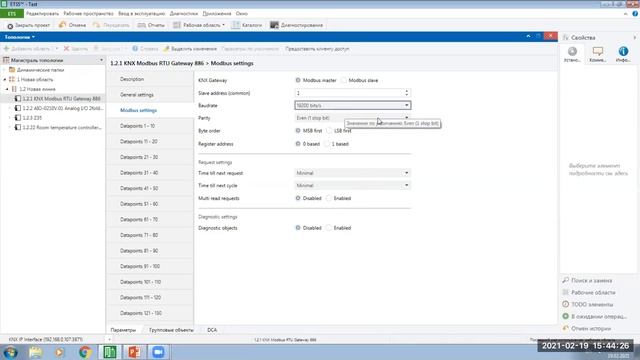This screenshot has height=360, width=640.
Task: Select 1.2.2 Analog I/O device icon
Action: (x=18, y=108)
